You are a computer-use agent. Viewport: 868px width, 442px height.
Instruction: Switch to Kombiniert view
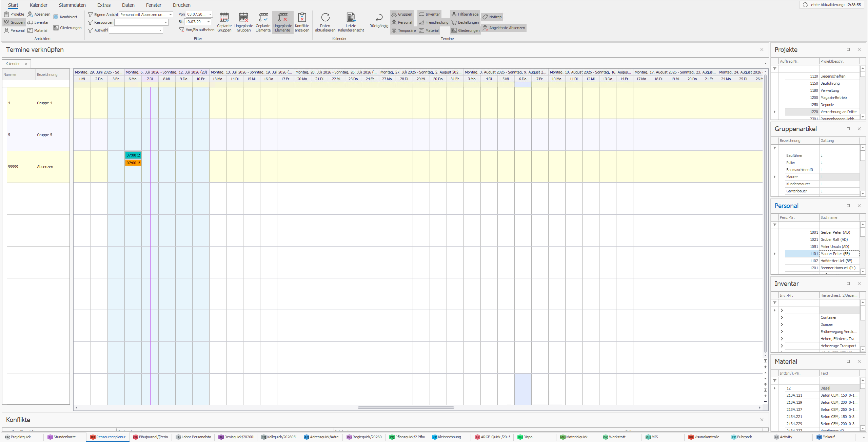[65, 17]
